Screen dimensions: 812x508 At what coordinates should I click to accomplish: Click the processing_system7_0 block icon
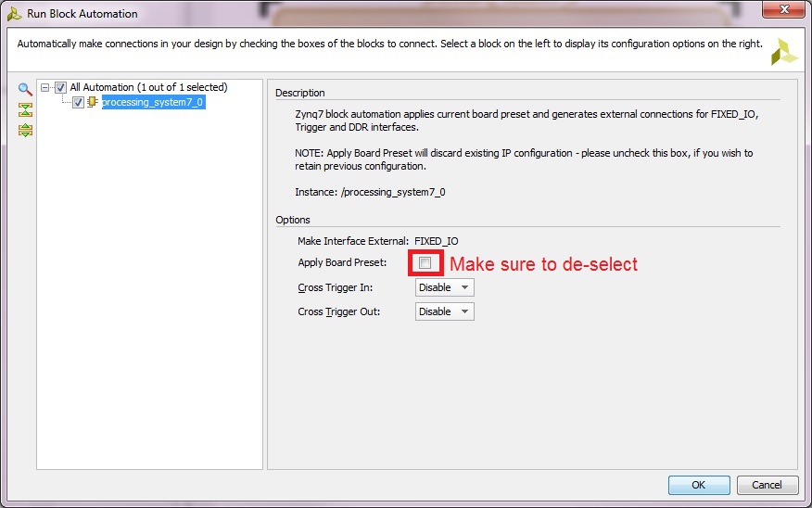point(92,102)
